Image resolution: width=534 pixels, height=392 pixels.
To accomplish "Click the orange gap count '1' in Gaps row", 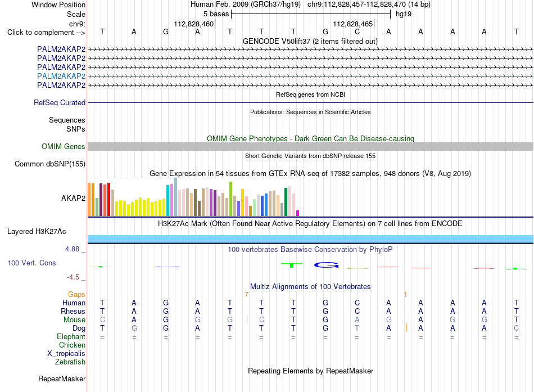I will (x=405, y=294).
